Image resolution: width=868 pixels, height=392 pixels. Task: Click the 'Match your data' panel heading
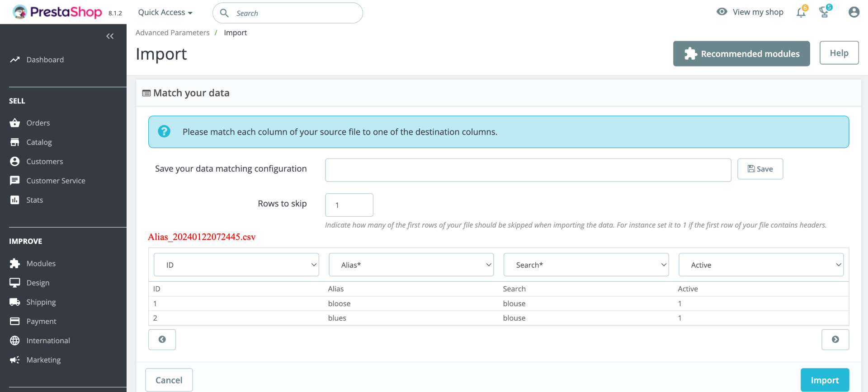point(191,93)
